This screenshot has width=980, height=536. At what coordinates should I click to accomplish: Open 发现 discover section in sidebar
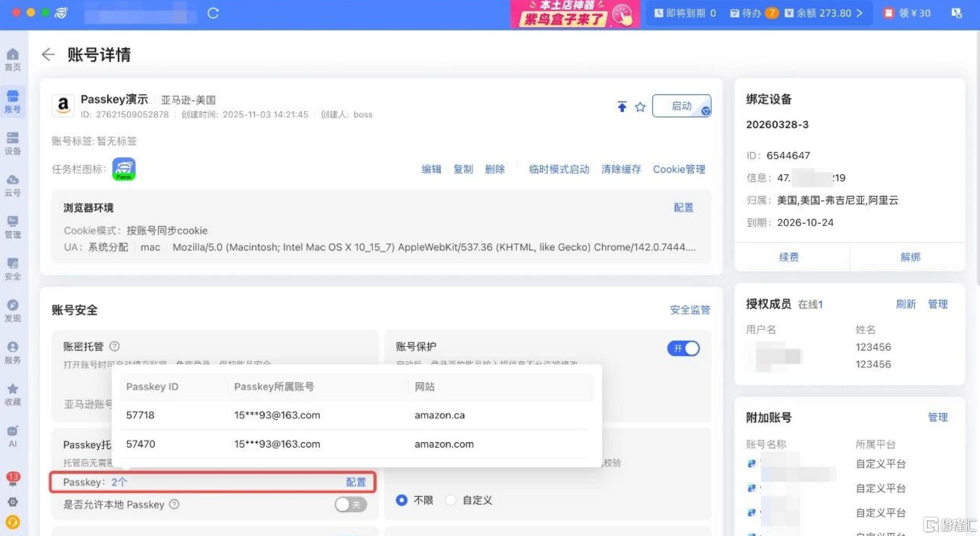(x=13, y=311)
